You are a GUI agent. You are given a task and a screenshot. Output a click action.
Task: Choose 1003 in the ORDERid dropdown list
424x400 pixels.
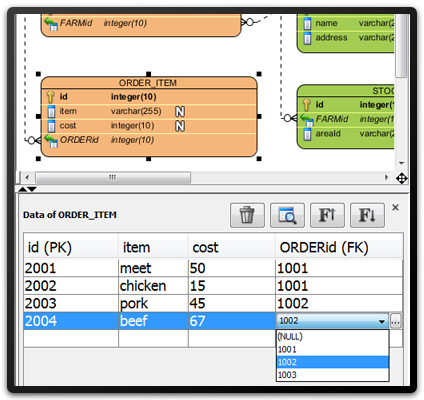[x=333, y=375]
